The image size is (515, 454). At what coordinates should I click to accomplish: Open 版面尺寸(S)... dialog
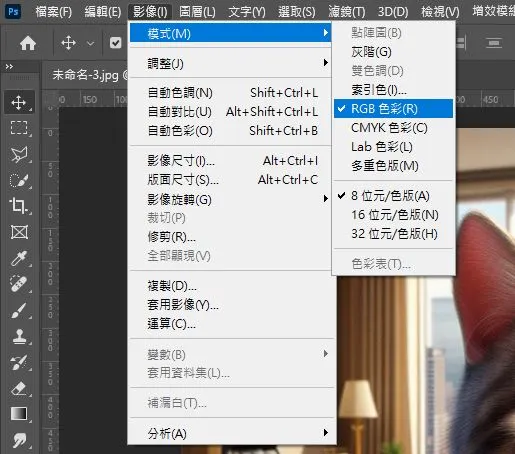tap(230, 180)
